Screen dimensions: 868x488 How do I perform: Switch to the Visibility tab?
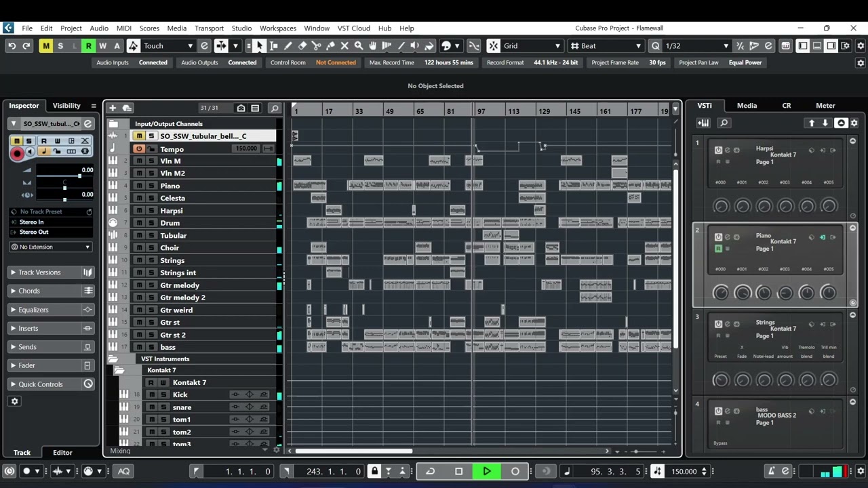pos(66,106)
